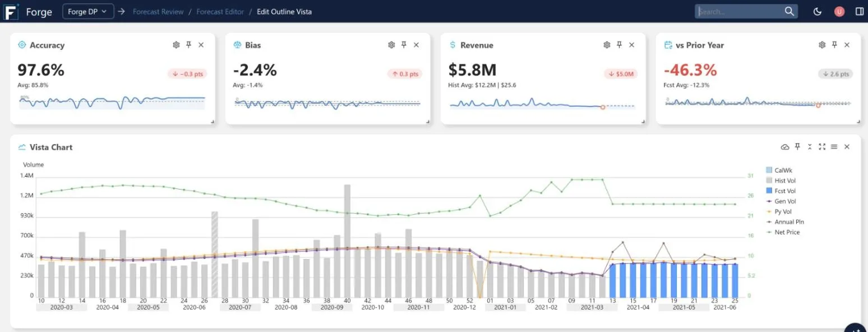Click the Revenue $5.0M change badge

620,74
